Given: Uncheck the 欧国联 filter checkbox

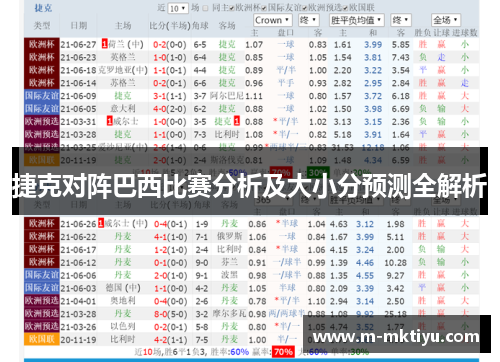Looking at the screenshot, I should 345,8.
